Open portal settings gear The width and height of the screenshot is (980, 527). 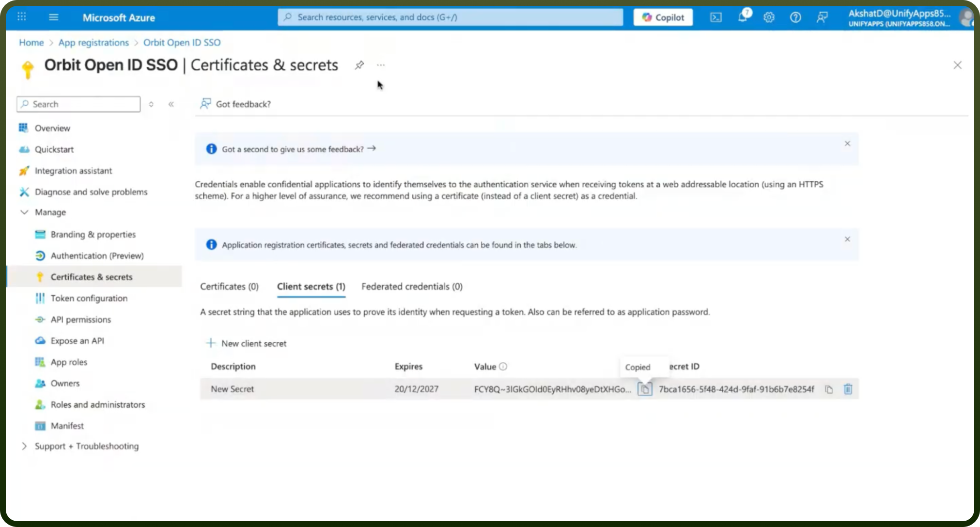[x=769, y=17]
